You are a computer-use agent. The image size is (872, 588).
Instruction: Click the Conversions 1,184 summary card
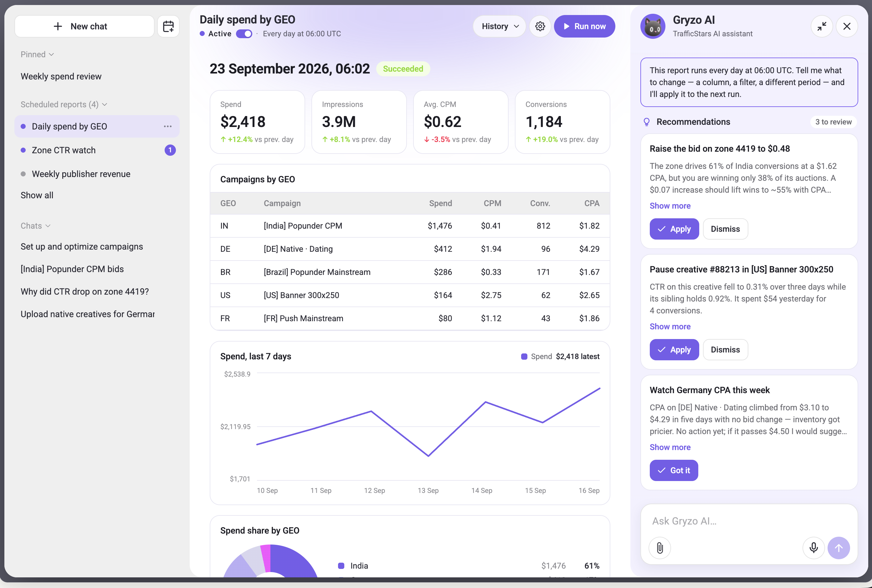562,122
